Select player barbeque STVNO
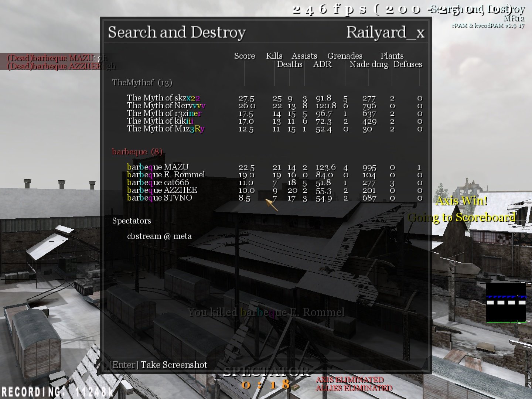This screenshot has width=532, height=399. coord(159,198)
